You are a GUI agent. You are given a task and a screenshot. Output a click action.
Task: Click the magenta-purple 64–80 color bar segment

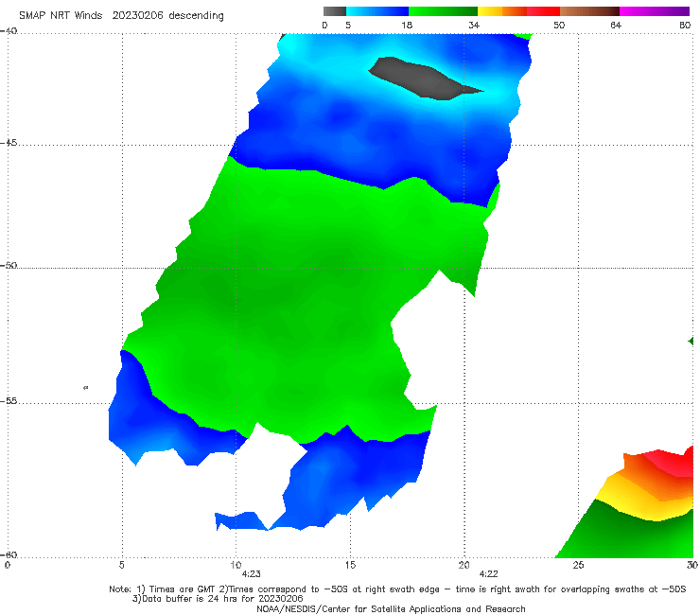tap(655, 11)
